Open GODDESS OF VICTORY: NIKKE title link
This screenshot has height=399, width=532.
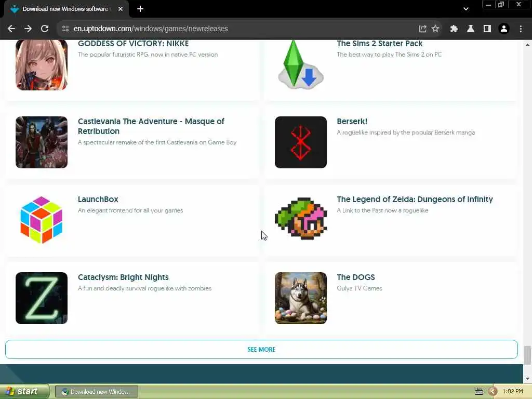point(133,44)
